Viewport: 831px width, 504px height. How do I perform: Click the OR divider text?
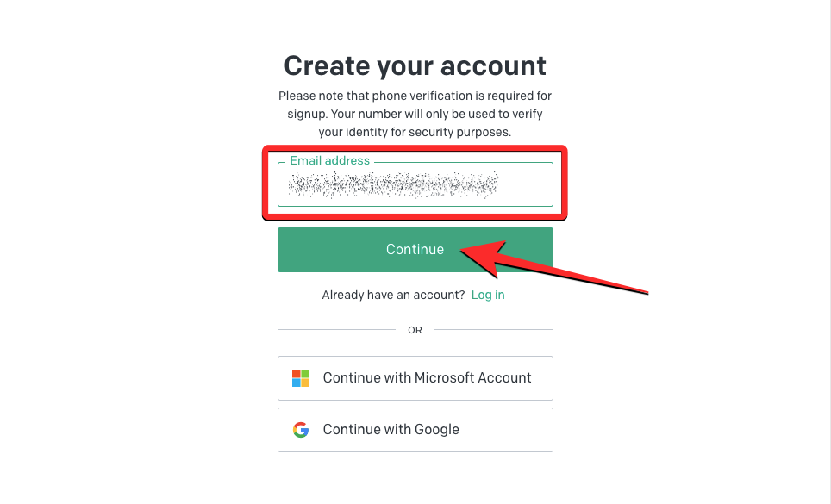[x=415, y=330]
